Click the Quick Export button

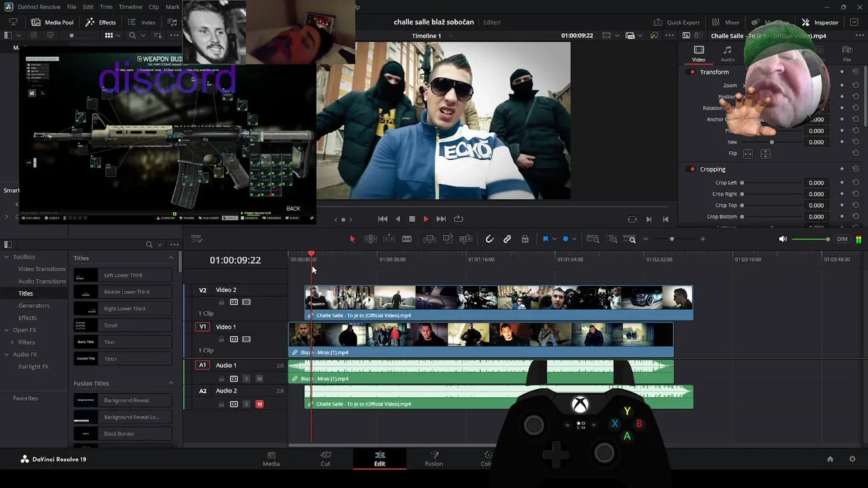pos(677,22)
